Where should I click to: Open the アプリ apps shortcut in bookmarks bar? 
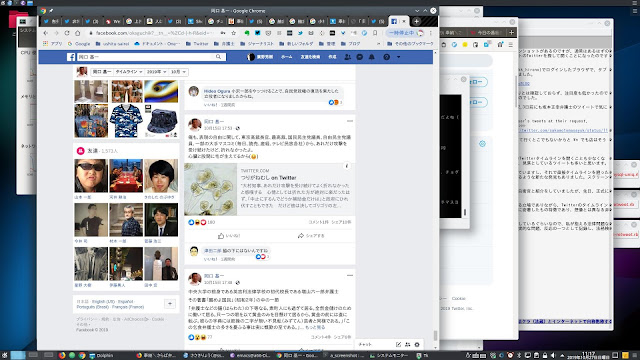(53, 43)
